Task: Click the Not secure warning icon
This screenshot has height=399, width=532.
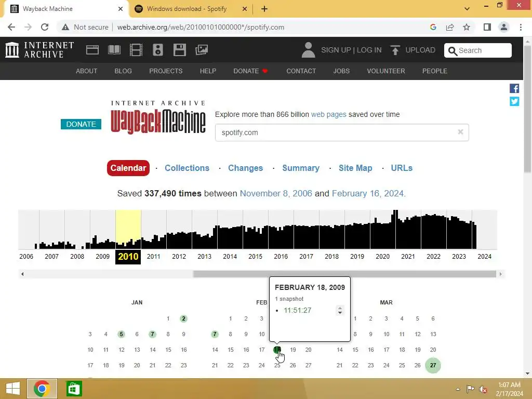Action: (x=65, y=27)
